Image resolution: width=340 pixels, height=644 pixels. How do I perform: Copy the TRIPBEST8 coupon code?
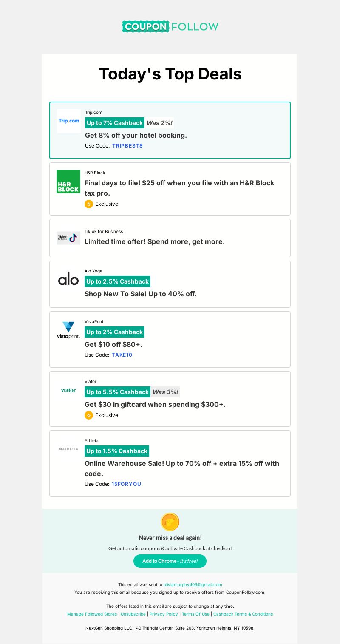tap(127, 146)
